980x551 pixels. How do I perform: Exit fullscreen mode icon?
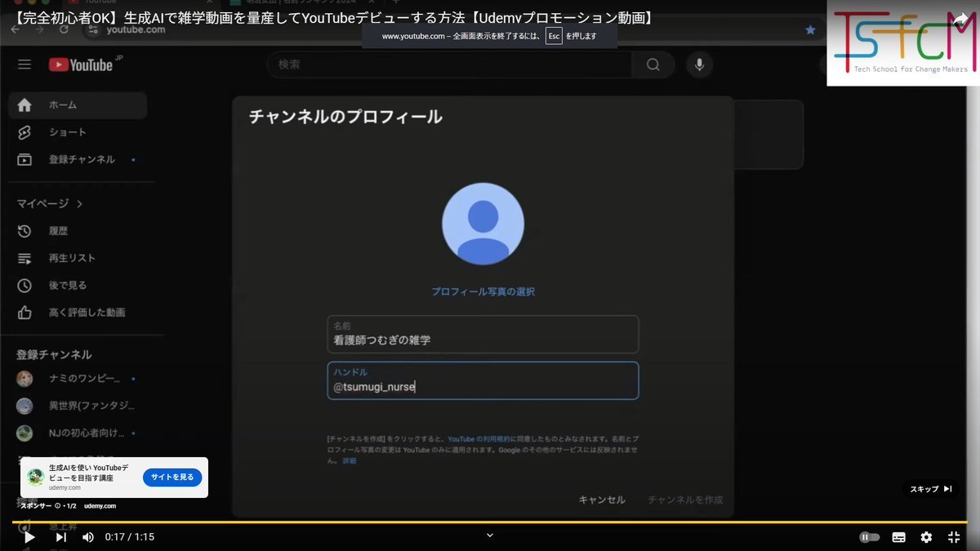(953, 537)
